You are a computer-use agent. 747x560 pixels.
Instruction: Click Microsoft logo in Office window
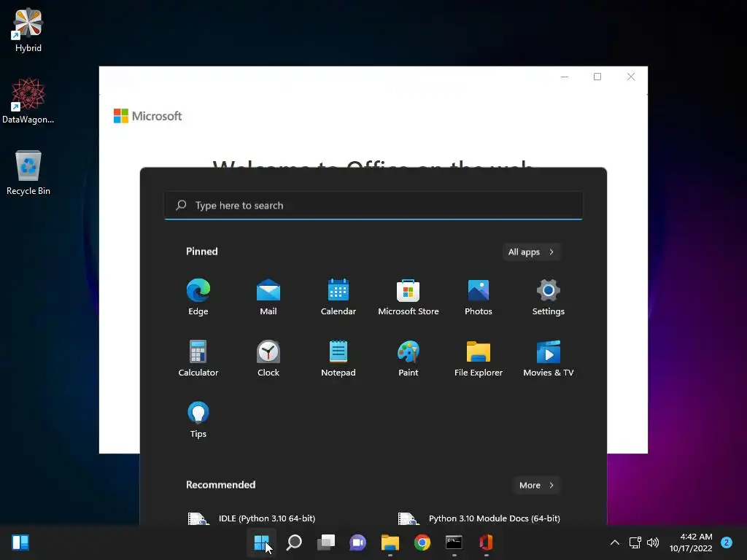(147, 116)
